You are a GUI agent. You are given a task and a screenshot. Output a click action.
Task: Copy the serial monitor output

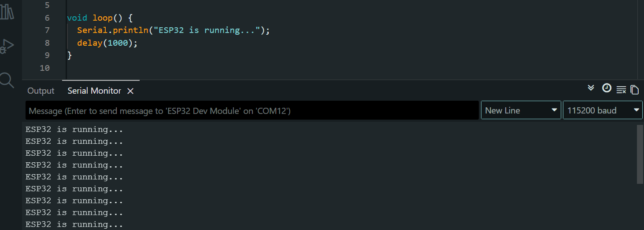pos(634,90)
